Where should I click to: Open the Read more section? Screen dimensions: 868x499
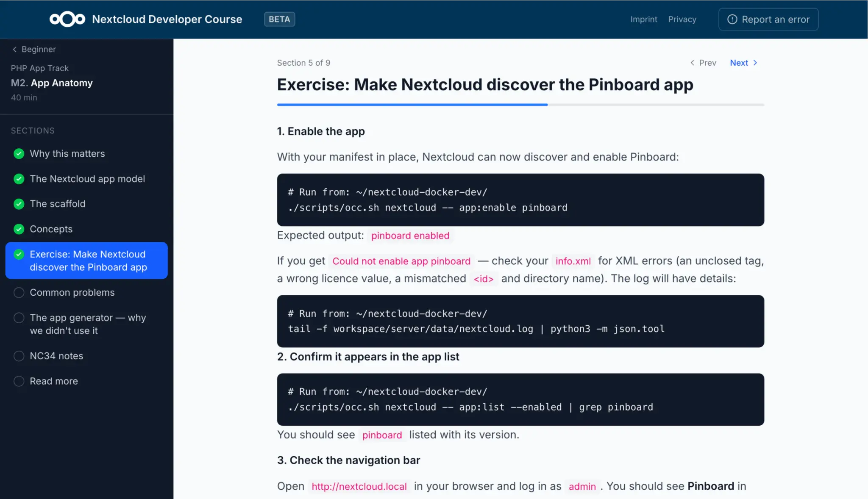tap(86, 381)
